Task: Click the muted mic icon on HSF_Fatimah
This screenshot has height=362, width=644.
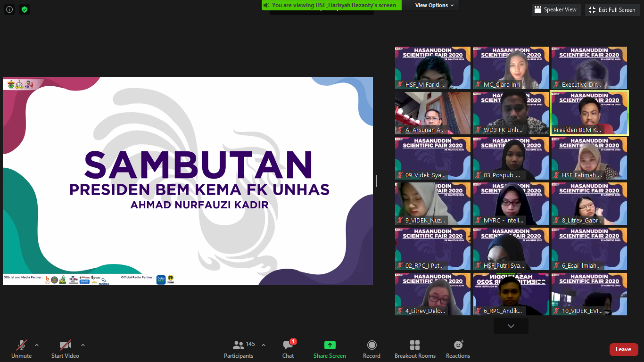Action: click(557, 175)
